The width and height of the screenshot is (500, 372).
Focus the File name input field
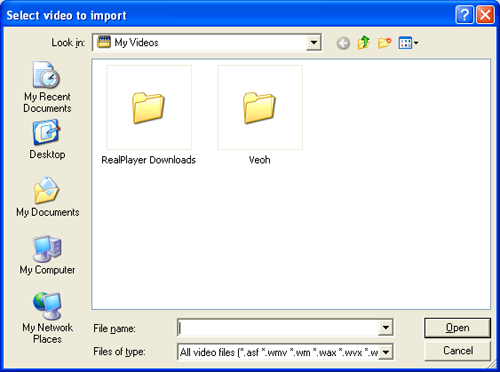tap(278, 328)
